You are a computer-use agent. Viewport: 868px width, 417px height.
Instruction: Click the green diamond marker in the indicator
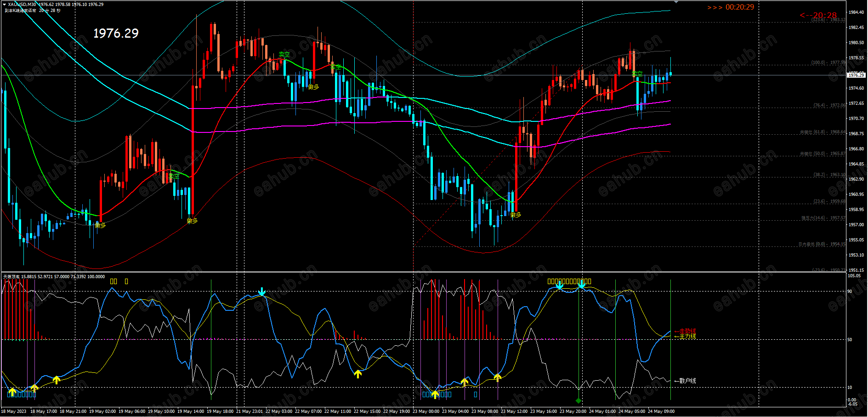tap(578, 400)
